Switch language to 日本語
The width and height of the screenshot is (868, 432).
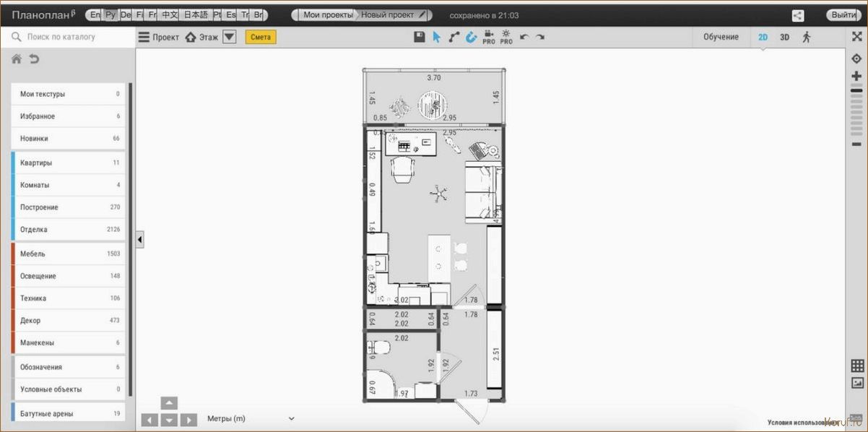coord(195,14)
